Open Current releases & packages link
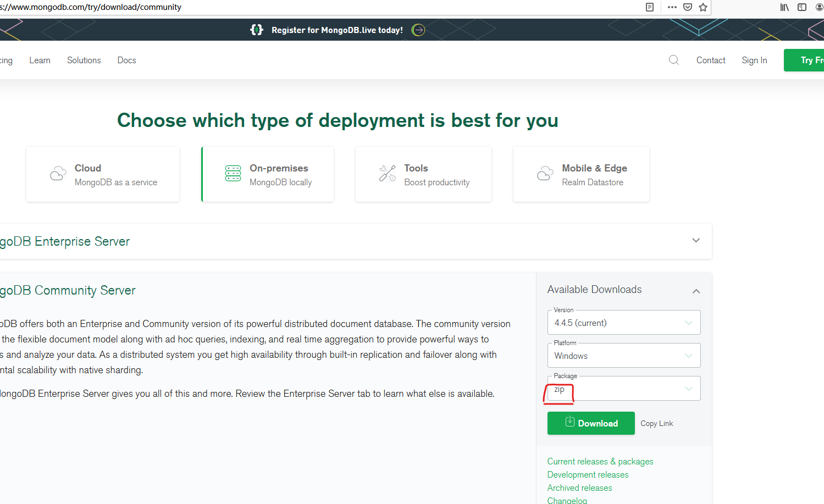Screen dimensions: 824x504 600,462
